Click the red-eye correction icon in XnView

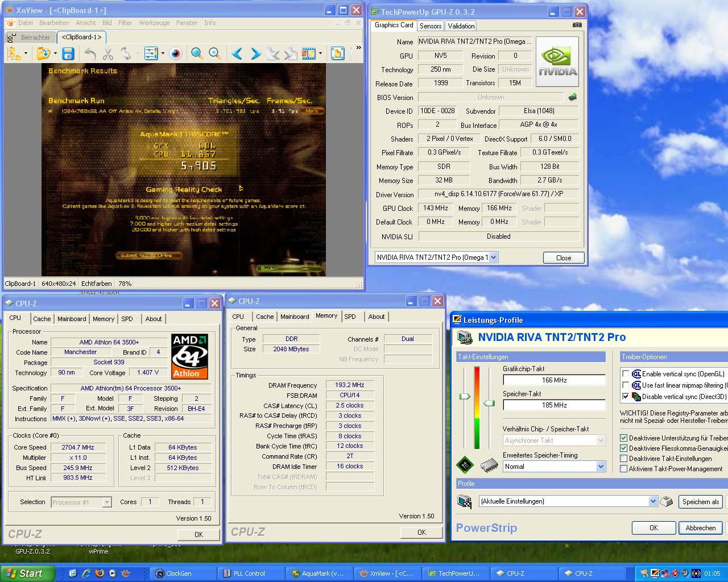[x=176, y=53]
